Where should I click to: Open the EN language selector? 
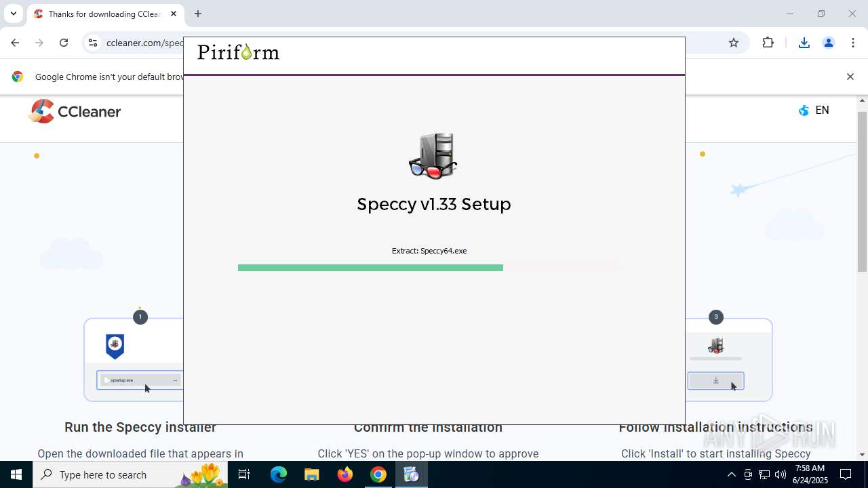click(814, 110)
